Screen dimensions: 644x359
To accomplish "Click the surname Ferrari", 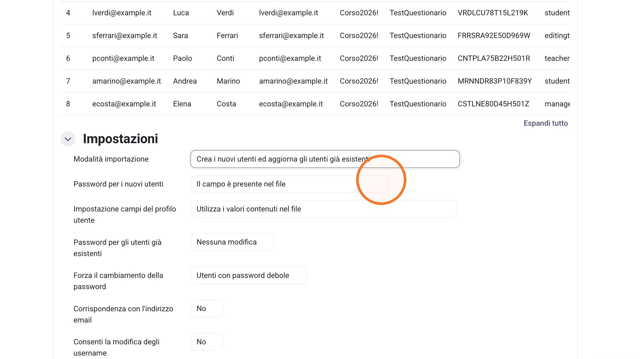I will click(x=227, y=36).
